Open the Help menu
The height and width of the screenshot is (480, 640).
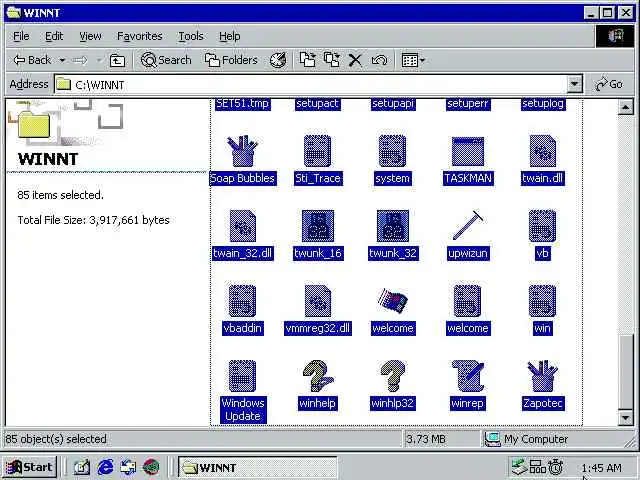pyautogui.click(x=229, y=36)
